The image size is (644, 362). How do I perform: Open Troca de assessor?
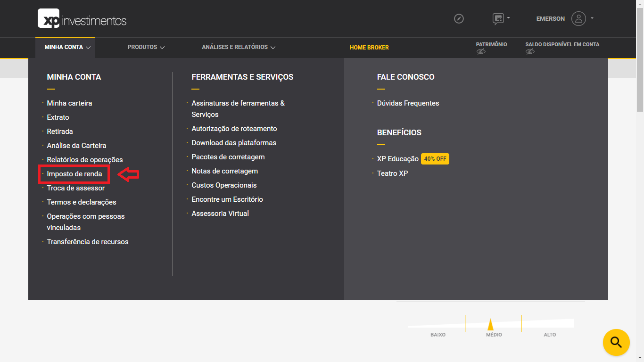[76, 188]
